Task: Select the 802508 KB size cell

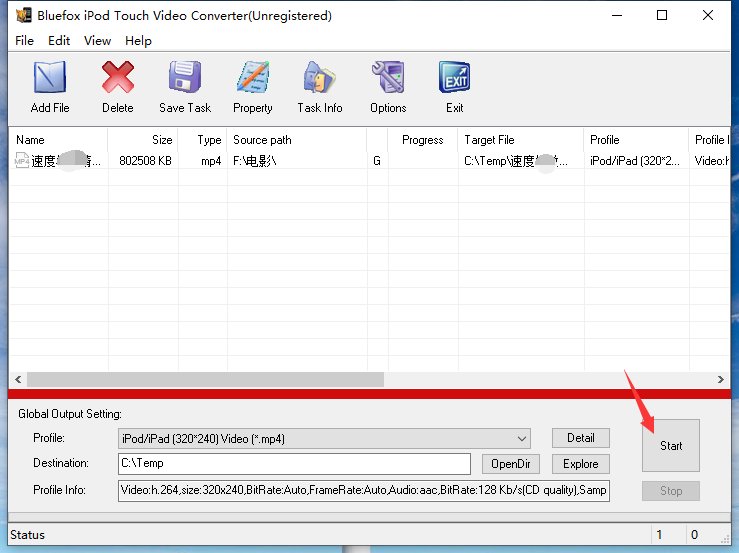Action: coord(145,161)
